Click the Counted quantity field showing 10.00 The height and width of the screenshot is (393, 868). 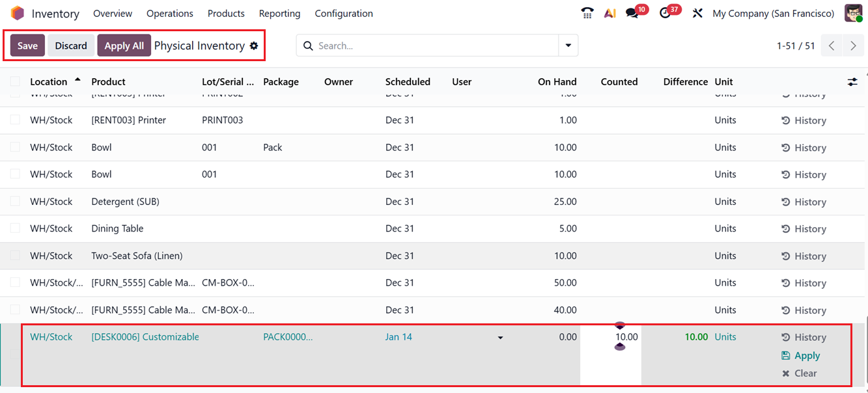click(611, 337)
